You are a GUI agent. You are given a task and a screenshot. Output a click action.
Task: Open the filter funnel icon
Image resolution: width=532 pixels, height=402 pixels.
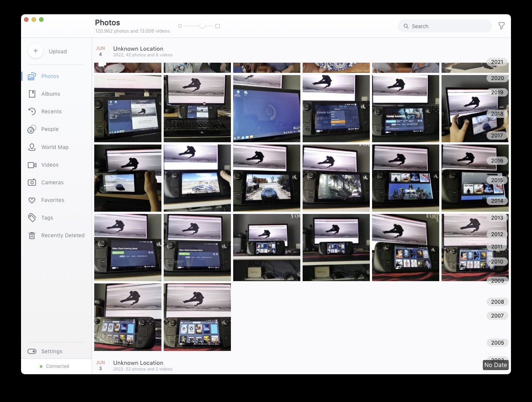pyautogui.click(x=501, y=26)
